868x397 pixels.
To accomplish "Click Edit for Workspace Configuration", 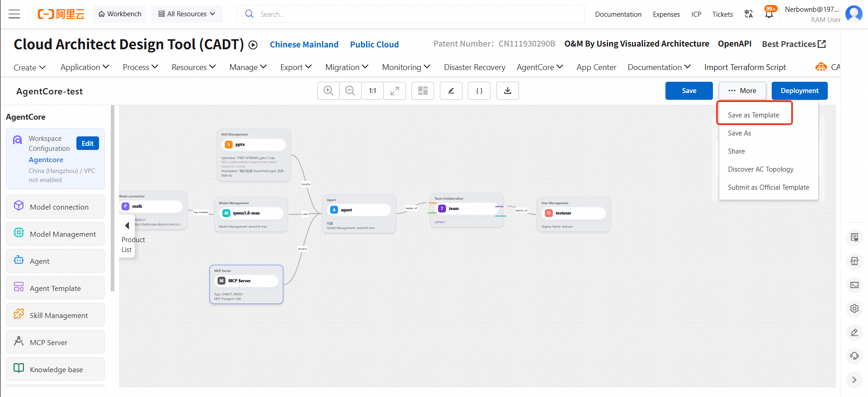I will point(88,144).
